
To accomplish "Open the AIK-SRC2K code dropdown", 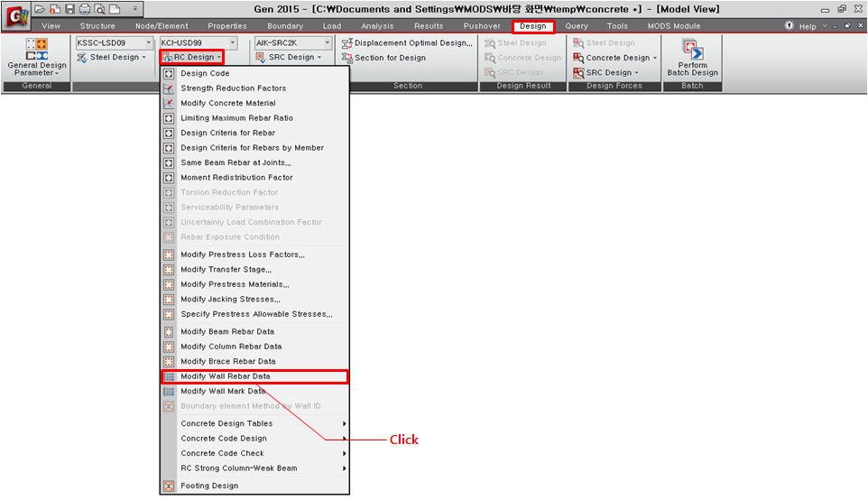I will click(x=328, y=42).
